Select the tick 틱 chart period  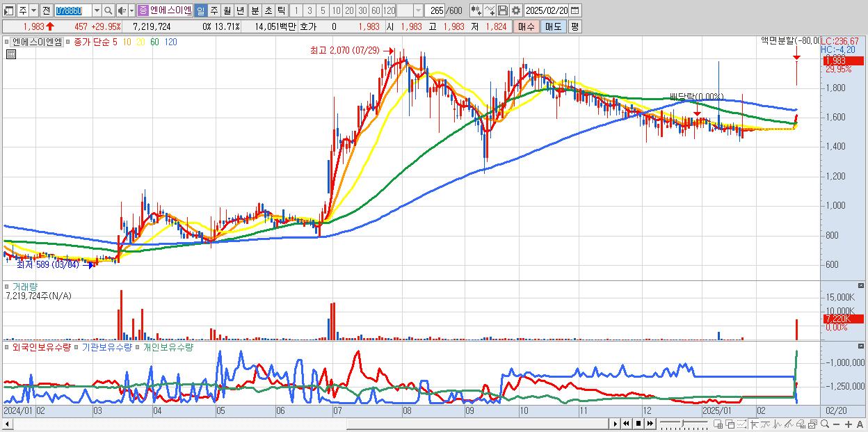coord(281,10)
